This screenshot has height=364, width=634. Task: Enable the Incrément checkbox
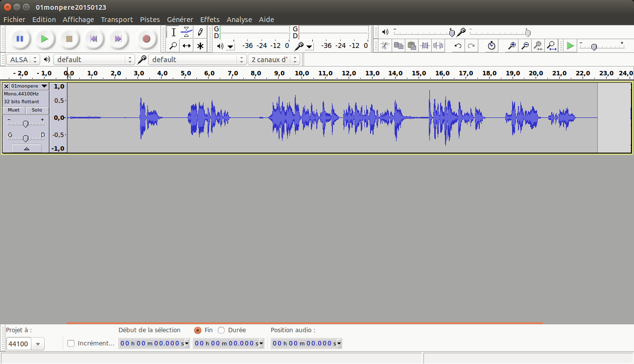(71, 343)
